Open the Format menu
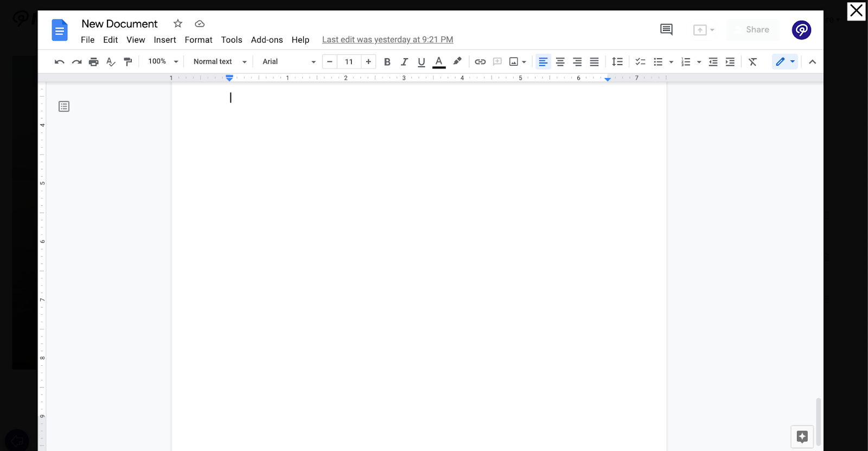The height and width of the screenshot is (451, 868). coord(199,40)
